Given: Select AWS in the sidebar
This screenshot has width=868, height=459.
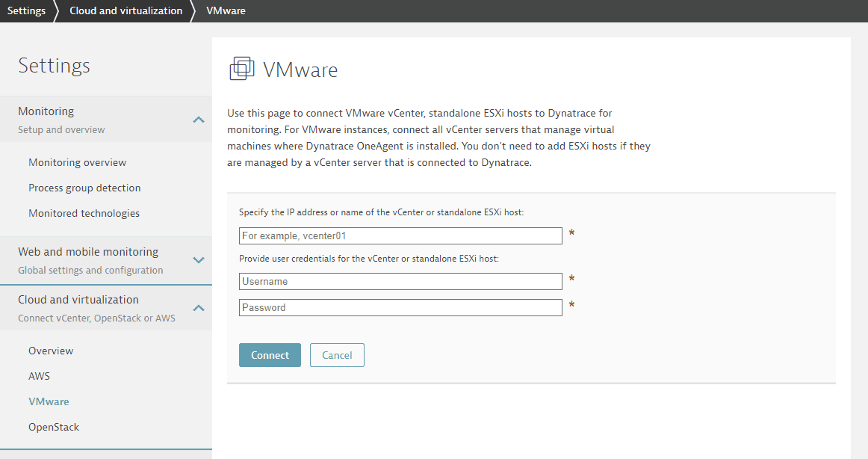Looking at the screenshot, I should (40, 376).
